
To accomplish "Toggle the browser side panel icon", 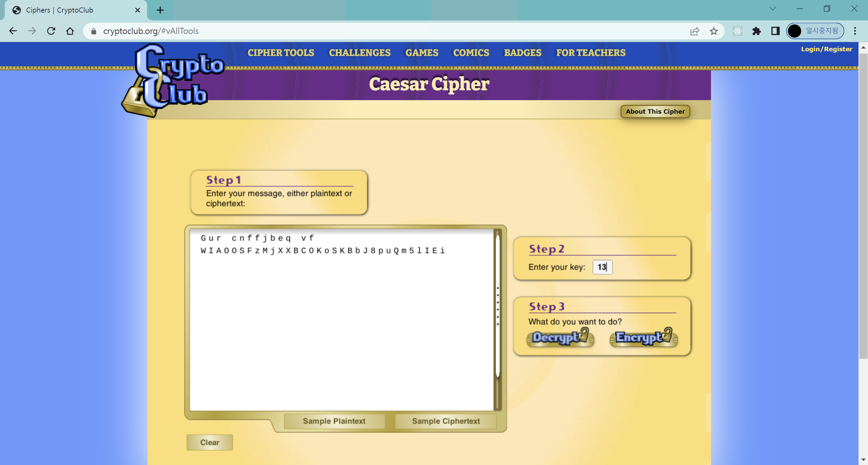I will pyautogui.click(x=775, y=31).
